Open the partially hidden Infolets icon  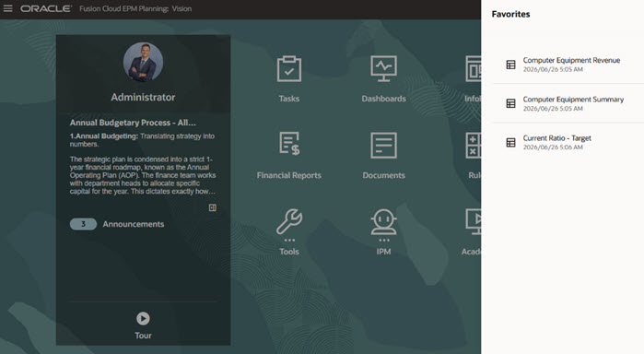pyautogui.click(x=474, y=68)
